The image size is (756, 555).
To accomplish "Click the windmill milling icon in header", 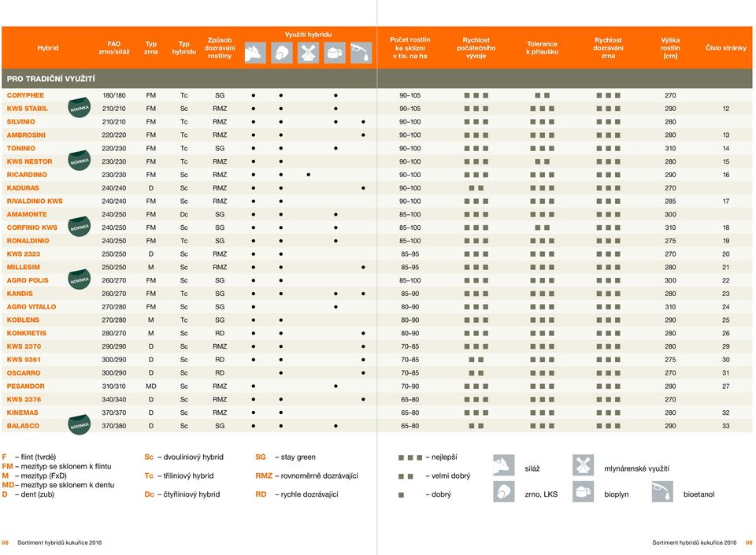I will [x=308, y=53].
